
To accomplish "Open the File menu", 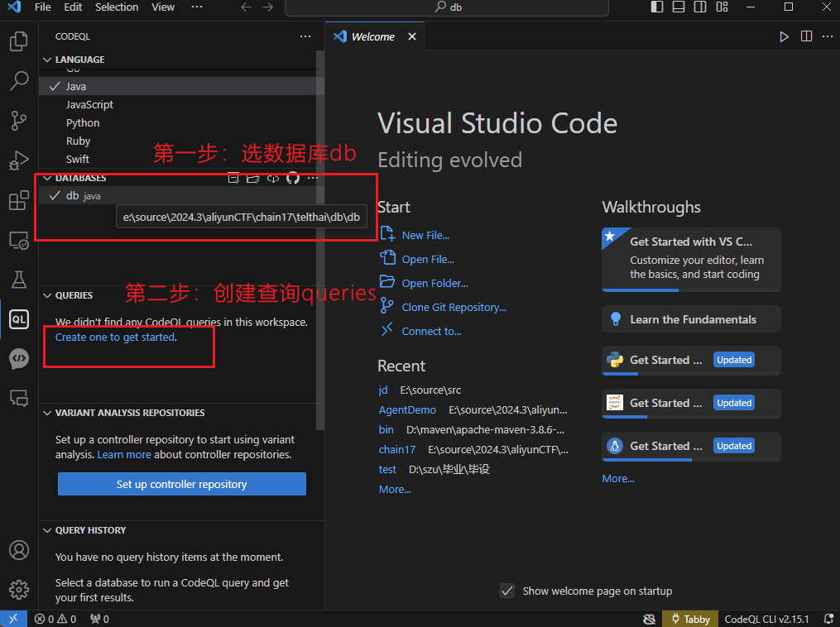I will pyautogui.click(x=43, y=7).
